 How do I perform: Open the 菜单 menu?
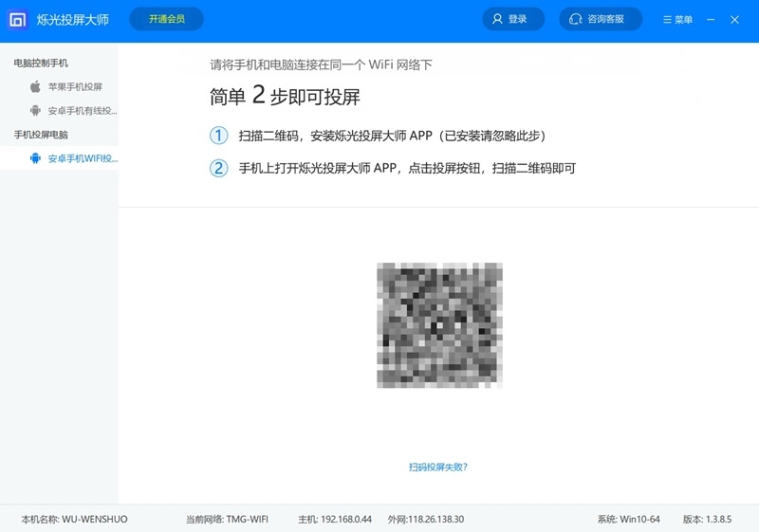[677, 19]
